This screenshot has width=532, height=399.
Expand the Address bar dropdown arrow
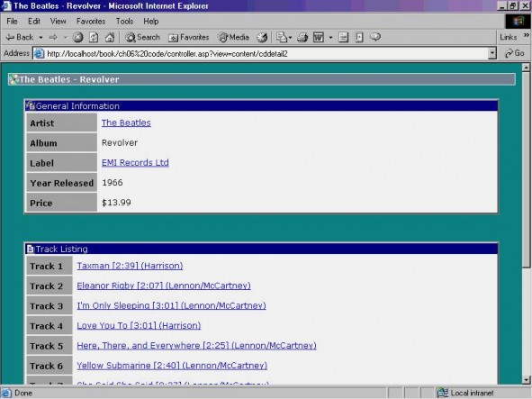[x=492, y=54]
